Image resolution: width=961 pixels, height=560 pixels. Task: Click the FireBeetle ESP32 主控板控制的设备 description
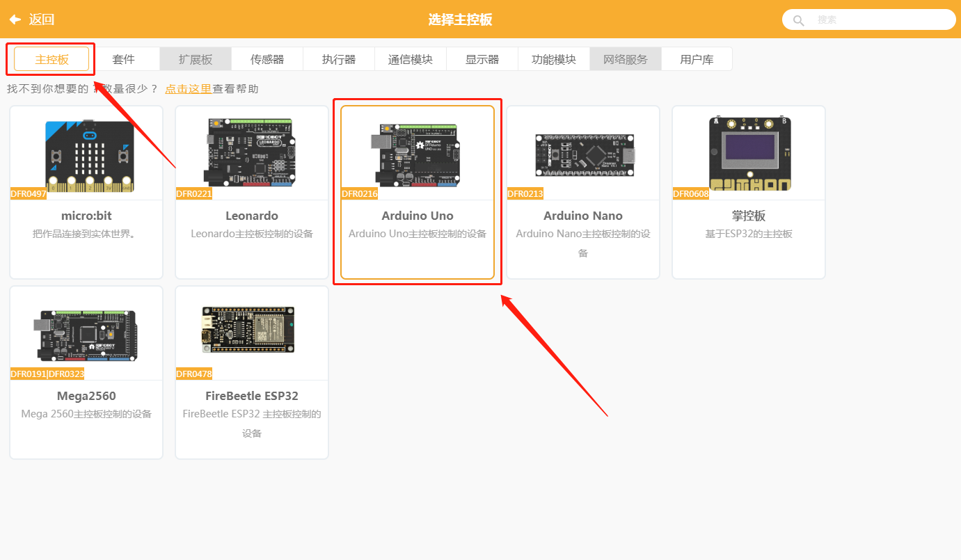[x=252, y=424]
